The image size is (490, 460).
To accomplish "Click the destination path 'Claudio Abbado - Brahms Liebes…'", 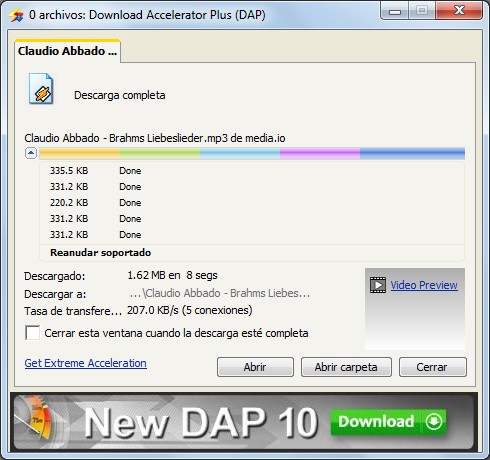I will (x=220, y=293).
